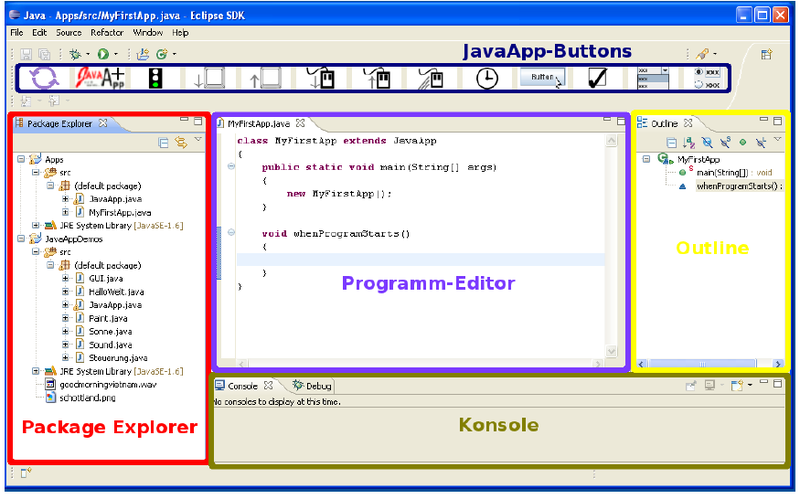
Task: Click the down-arrow window JavaApp button
Action: pos(210,78)
